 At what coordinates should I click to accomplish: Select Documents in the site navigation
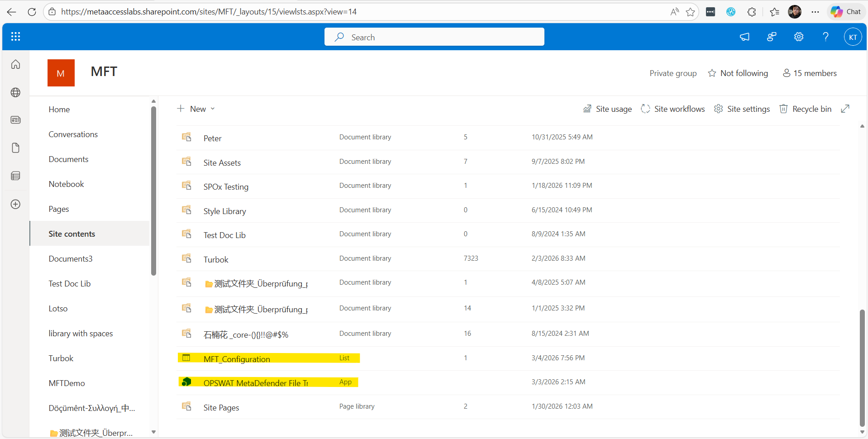pyautogui.click(x=68, y=159)
